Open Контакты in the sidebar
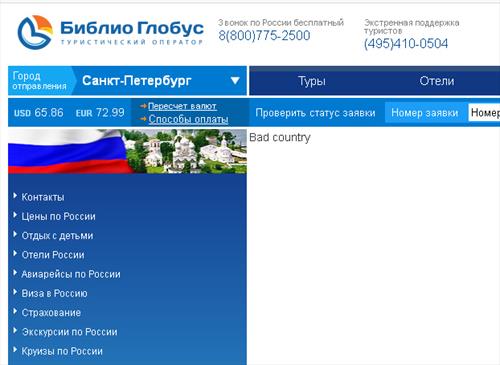This screenshot has height=365, width=500. [x=43, y=197]
